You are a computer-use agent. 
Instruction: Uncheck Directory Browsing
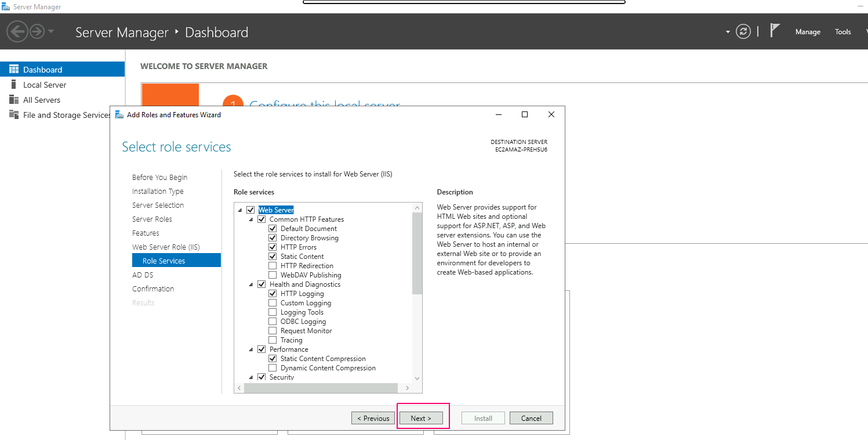pos(273,237)
